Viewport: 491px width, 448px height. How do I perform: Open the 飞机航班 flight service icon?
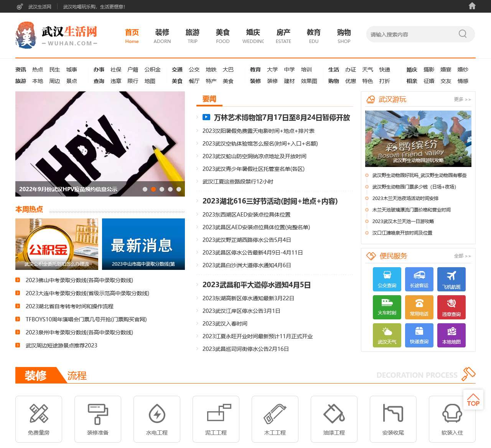point(451,279)
